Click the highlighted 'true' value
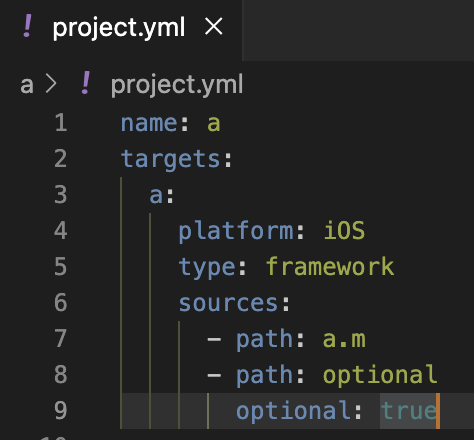Viewport: 474px width, 440px height. point(408,410)
